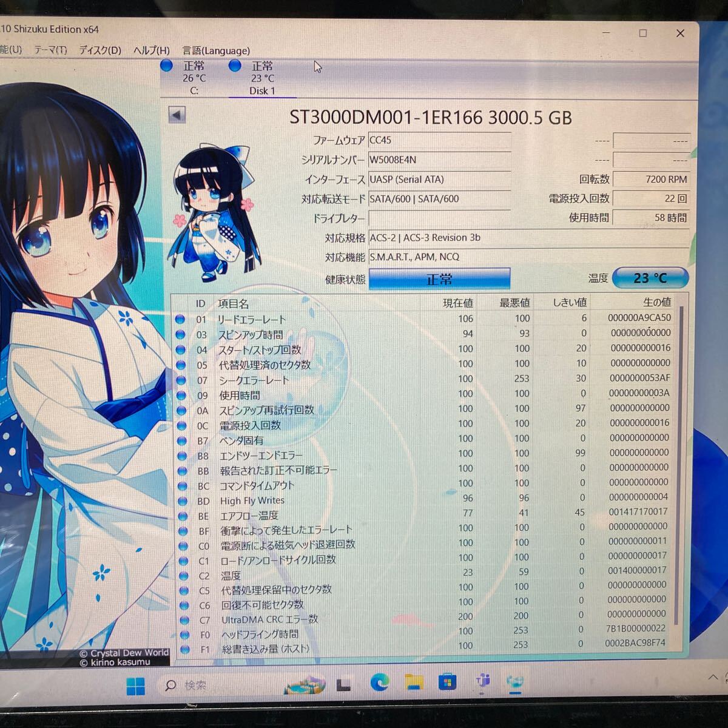This screenshot has width=728, height=728.
Task: Open Microsoft Store from taskbar
Action: (x=448, y=682)
